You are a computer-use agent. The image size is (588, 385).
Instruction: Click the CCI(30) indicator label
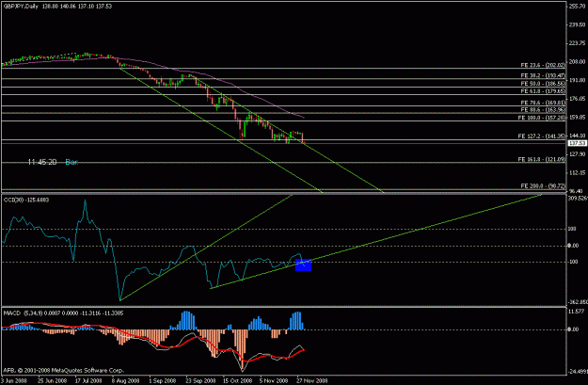(26, 200)
